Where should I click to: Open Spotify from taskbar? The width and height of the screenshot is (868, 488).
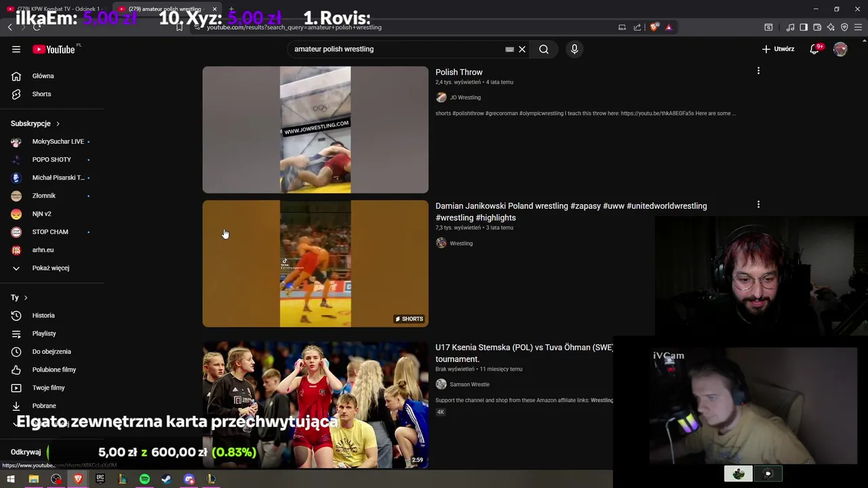click(144, 479)
